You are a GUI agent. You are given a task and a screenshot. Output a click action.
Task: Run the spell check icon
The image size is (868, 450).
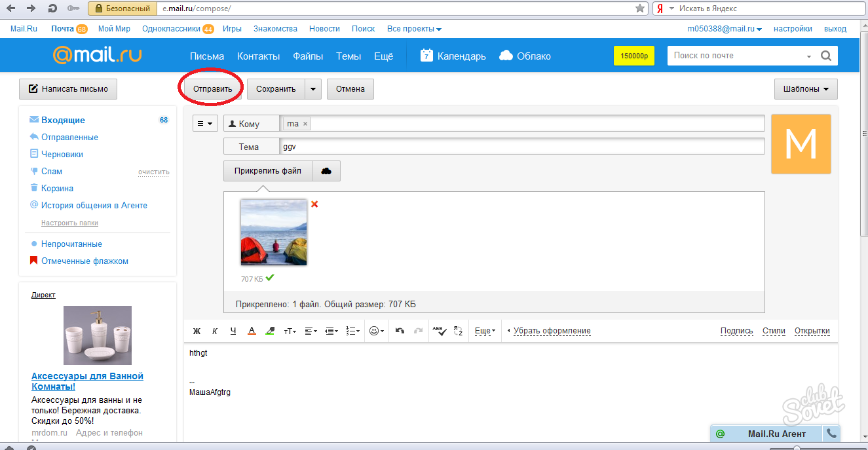439,331
